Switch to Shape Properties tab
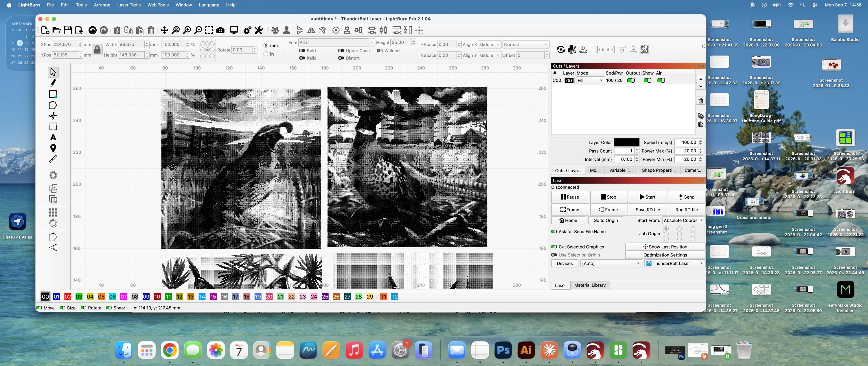 tap(659, 170)
